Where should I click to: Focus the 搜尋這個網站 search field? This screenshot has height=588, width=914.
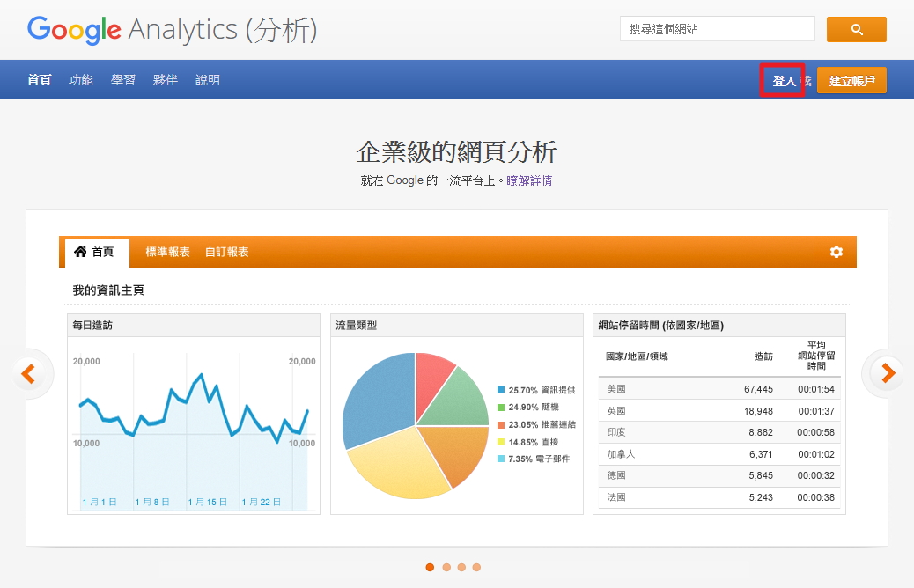click(x=718, y=29)
